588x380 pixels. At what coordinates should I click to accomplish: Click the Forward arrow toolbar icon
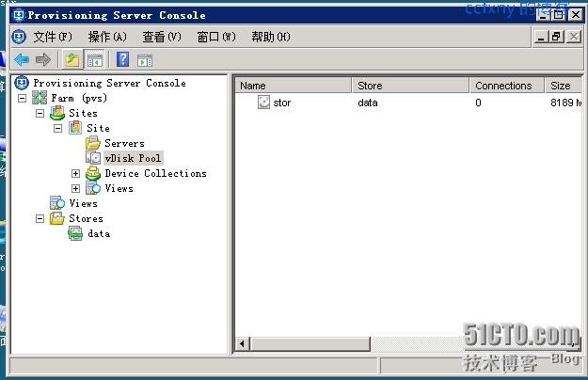(43, 59)
